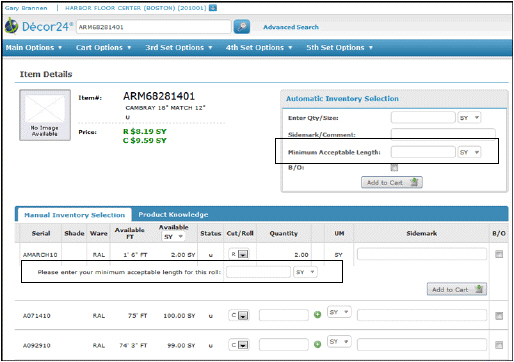Open the UM dropdown for A071410
The image size is (514, 362).
(x=339, y=312)
